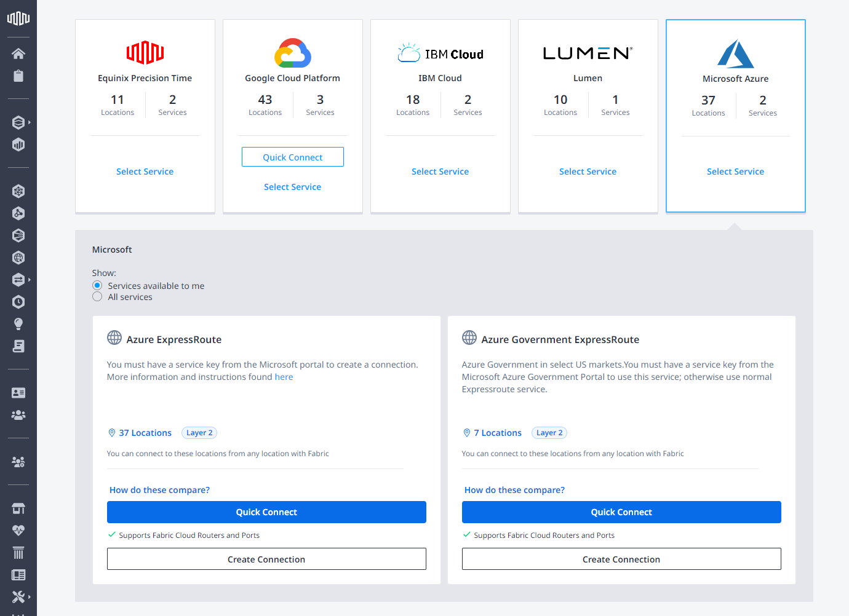
Task: Expand the tools sidebar submenu arrow
Action: [30, 596]
